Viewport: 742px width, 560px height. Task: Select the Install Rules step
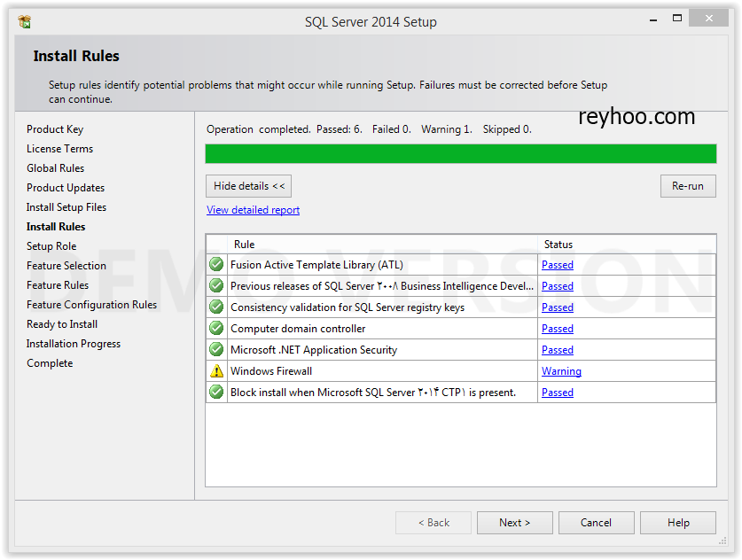pos(56,227)
